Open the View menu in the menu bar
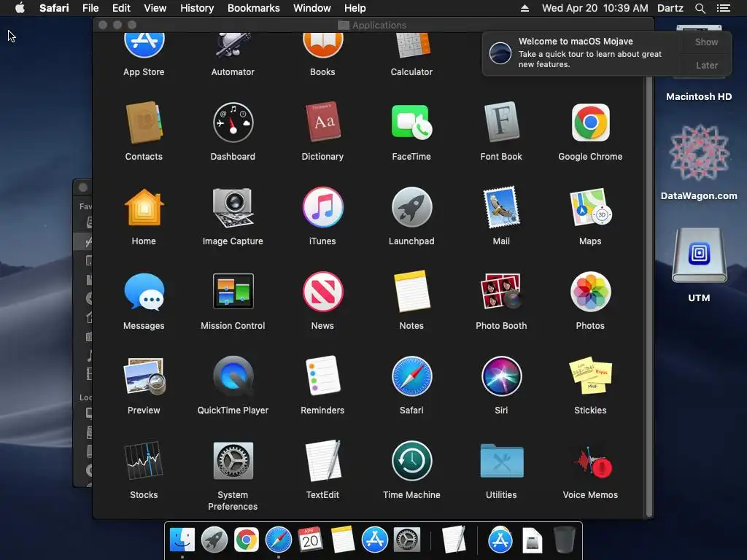The height and width of the screenshot is (560, 747). (155, 8)
